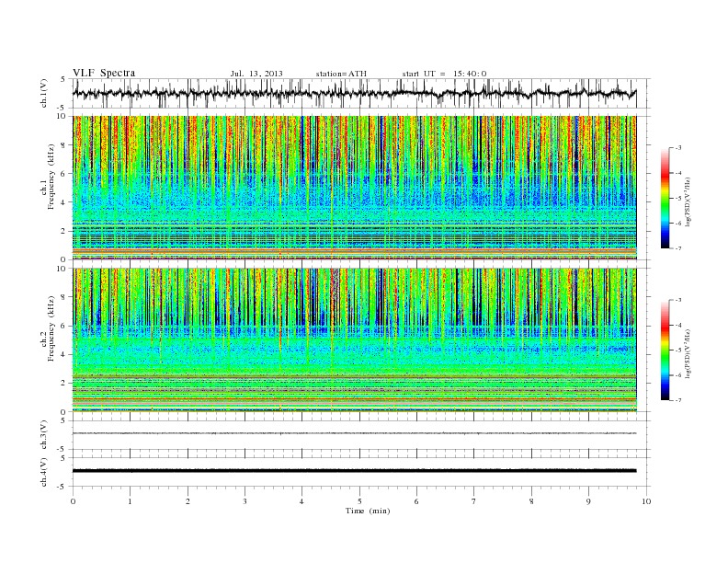Click the log(PSD) label beside ch.1 color bar
The width and height of the screenshot is (728, 563).
coord(688,202)
